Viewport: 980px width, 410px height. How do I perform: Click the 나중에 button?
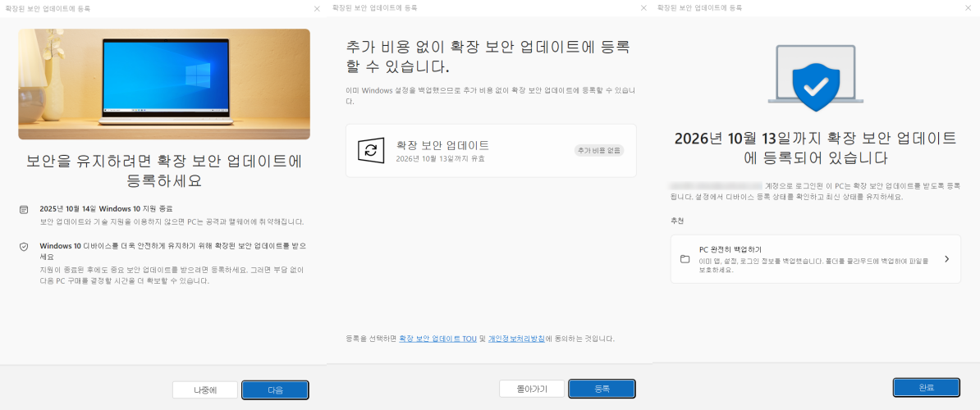(205, 390)
